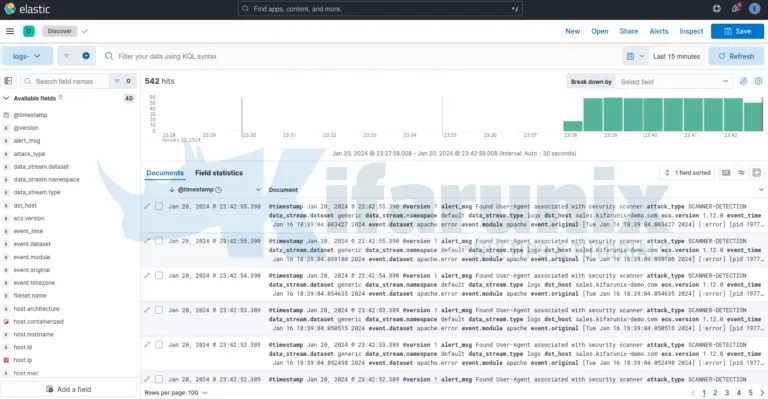Switch to the Field statistics tab
The image size is (768, 399).
pyautogui.click(x=219, y=173)
